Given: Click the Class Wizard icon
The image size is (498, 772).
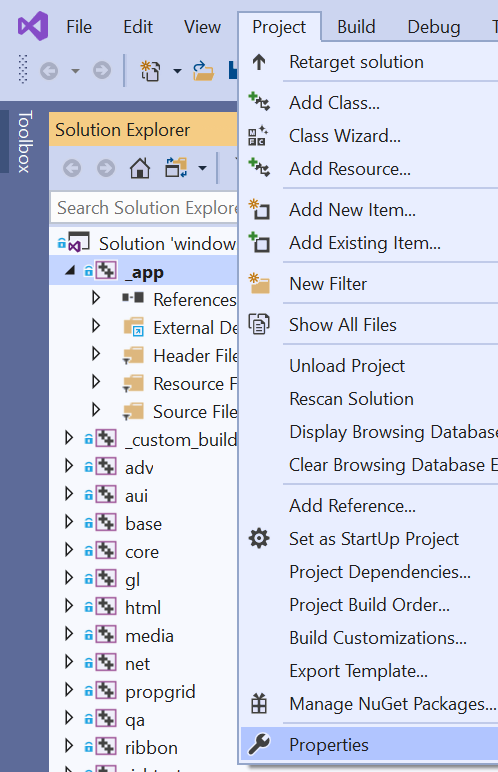Looking at the screenshot, I should [x=258, y=135].
